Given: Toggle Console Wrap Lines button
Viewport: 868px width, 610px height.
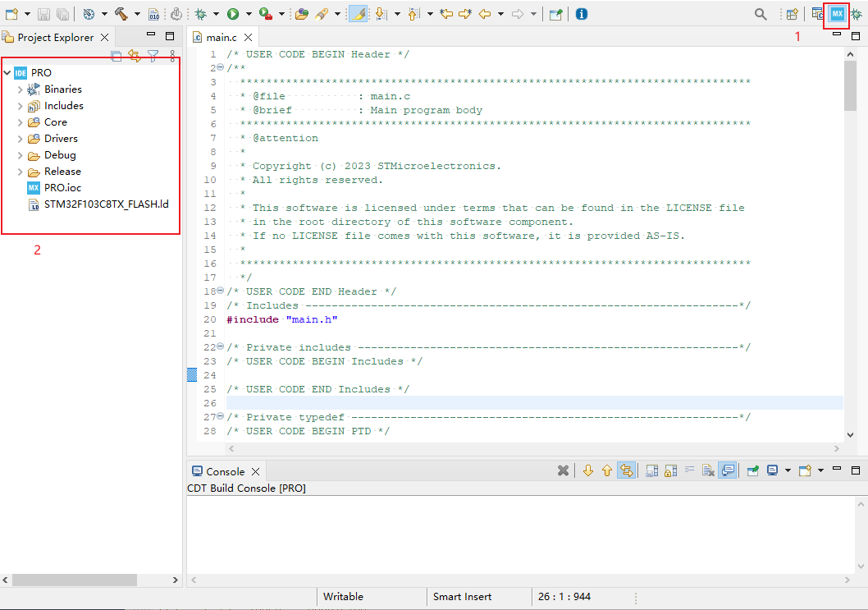Looking at the screenshot, I should pos(690,471).
